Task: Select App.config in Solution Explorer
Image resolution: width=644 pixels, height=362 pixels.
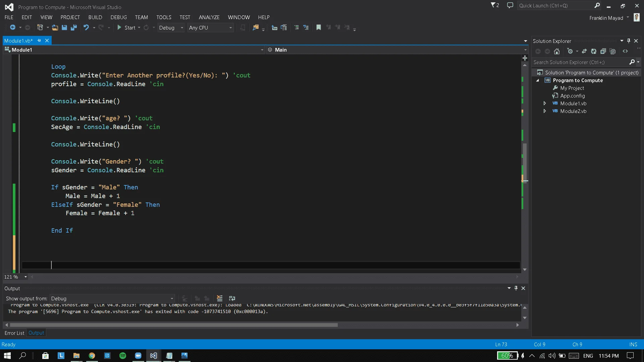Action: [x=572, y=96]
